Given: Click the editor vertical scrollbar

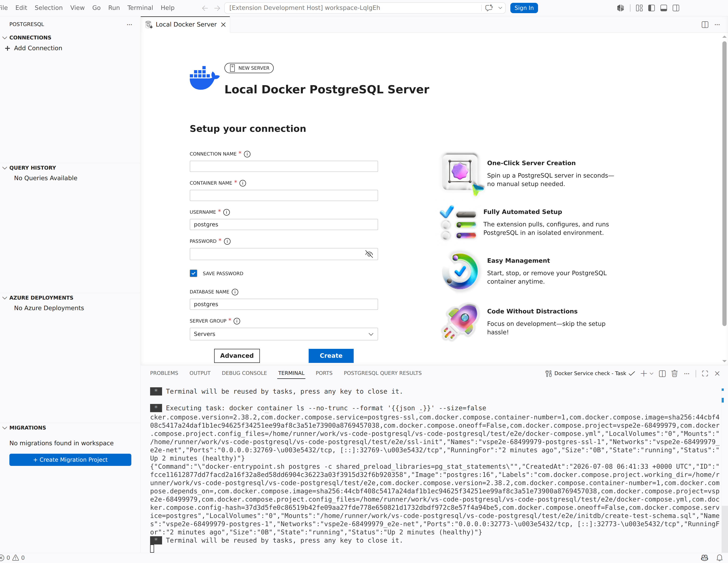Looking at the screenshot, I should pos(724,183).
